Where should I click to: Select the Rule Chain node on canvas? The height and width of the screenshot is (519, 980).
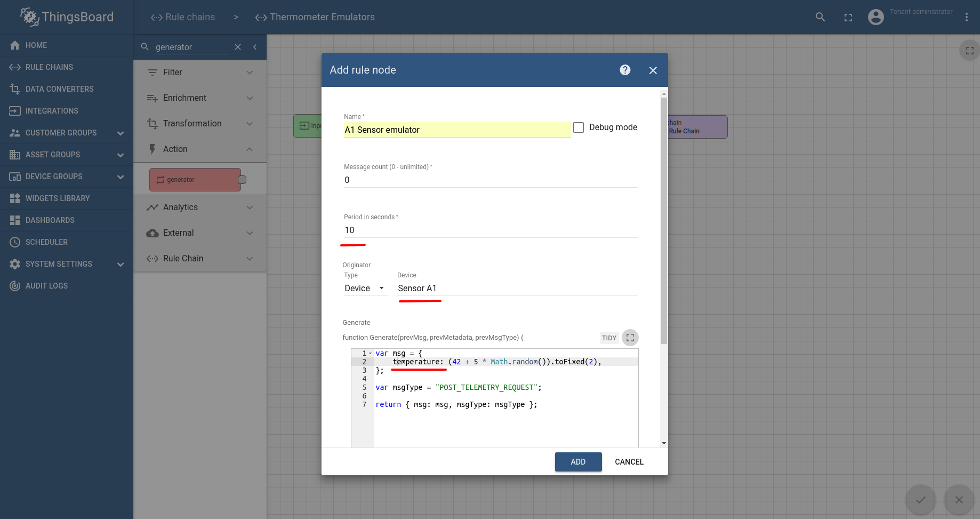(x=697, y=127)
